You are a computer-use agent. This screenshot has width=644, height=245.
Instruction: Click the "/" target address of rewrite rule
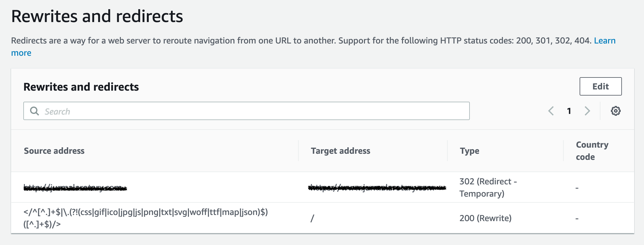pyautogui.click(x=312, y=218)
